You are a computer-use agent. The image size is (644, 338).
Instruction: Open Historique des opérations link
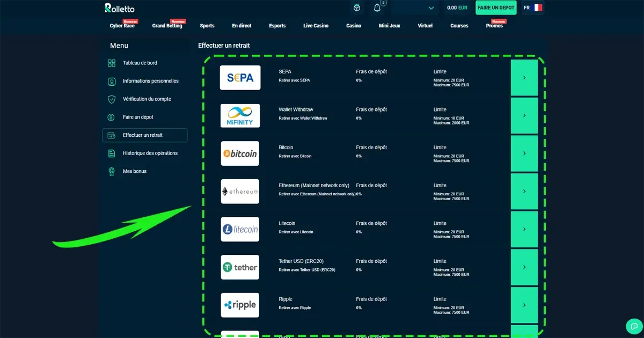pos(150,153)
